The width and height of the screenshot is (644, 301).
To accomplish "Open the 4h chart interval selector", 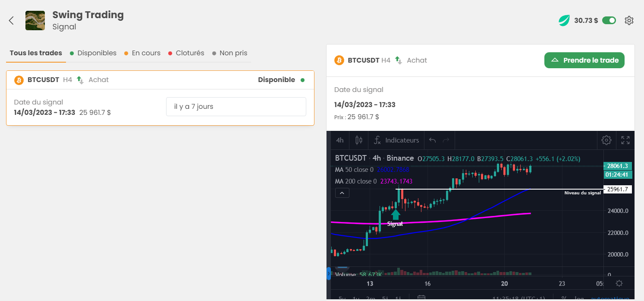I will (340, 140).
